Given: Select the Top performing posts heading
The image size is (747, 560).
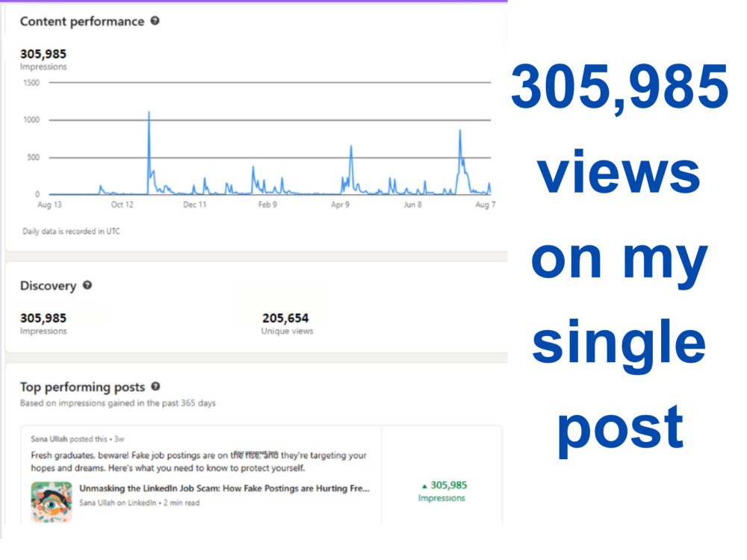Looking at the screenshot, I should point(82,387).
